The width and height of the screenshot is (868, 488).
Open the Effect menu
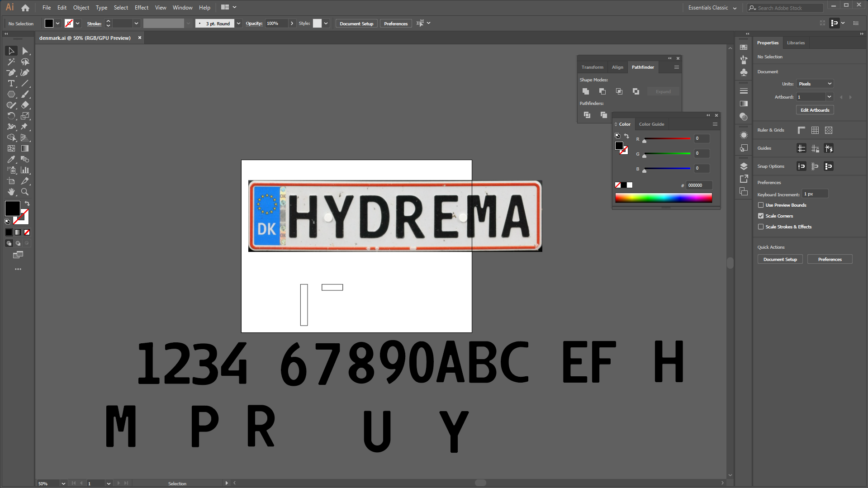pos(141,8)
